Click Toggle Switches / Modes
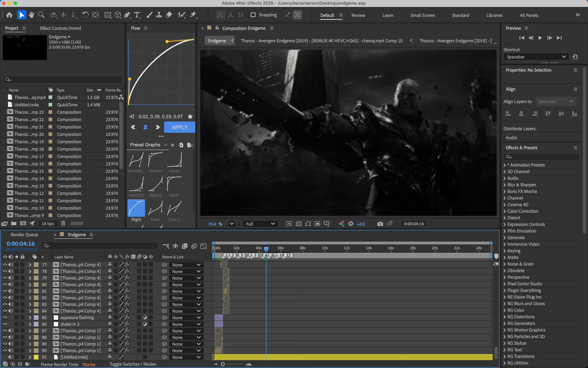This screenshot has width=588, height=368. point(133,364)
